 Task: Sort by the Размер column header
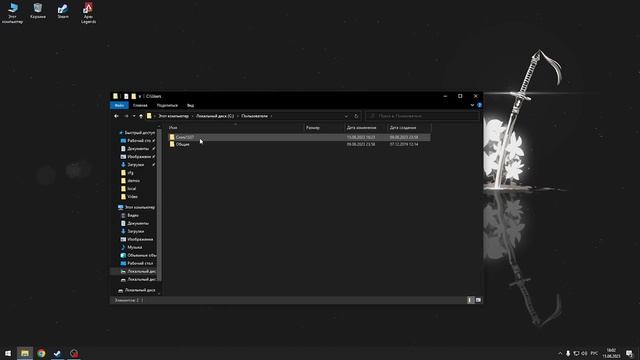coord(324,128)
